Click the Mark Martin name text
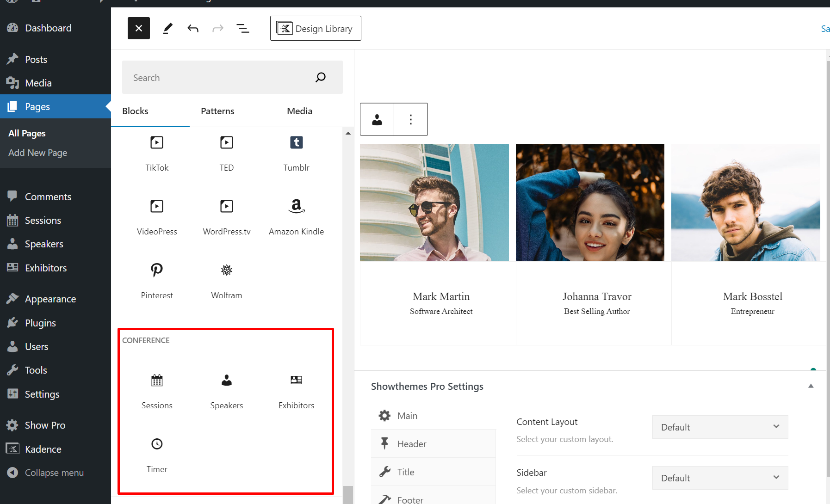 tap(441, 296)
